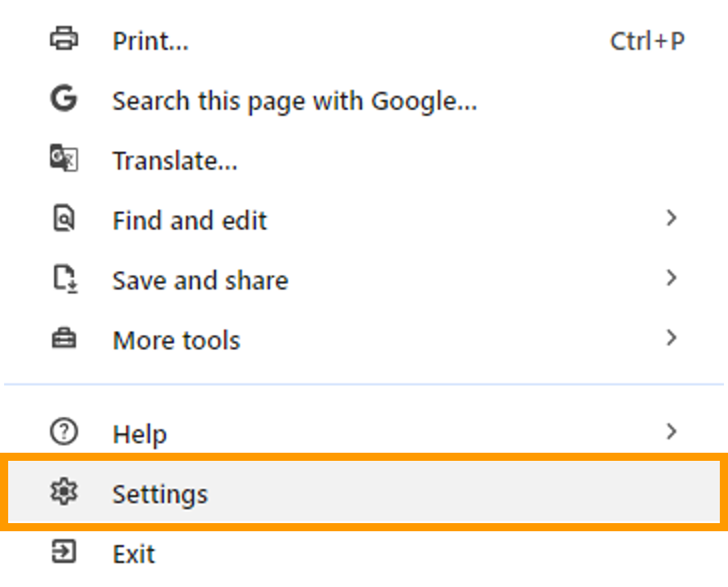Expand the Save and share submenu arrow
Viewport: 728px width, 587px height.
pos(671,278)
